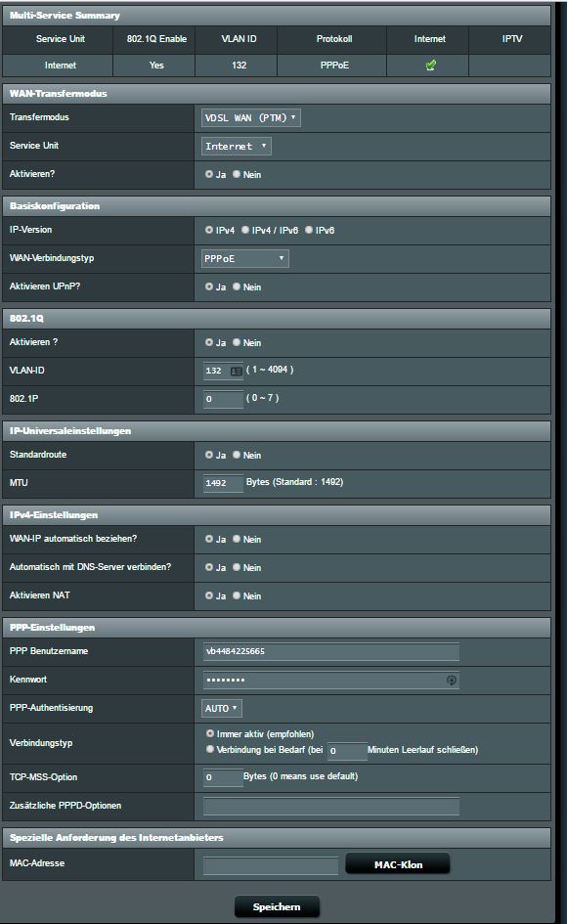Click the IP-Universaleinstellungen section header
The height and width of the screenshot is (924, 567).
(x=277, y=431)
